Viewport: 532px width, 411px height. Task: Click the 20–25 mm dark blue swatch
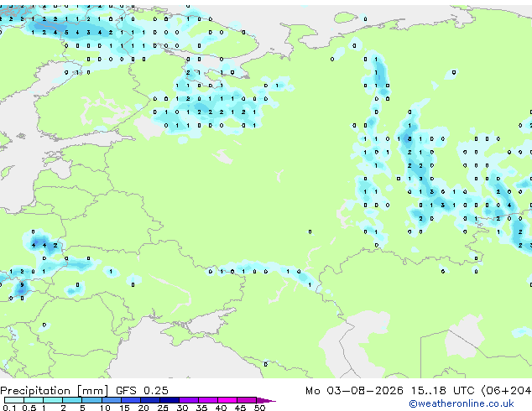tap(150, 400)
